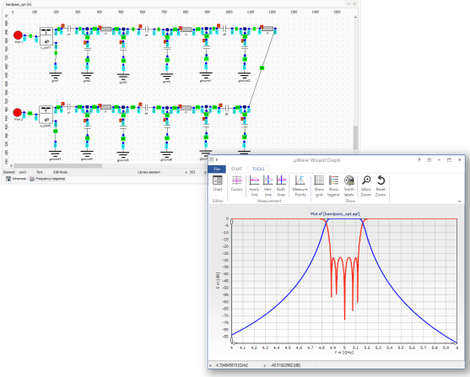
Task: Activate the Cursor measurement tool
Action: point(236,184)
